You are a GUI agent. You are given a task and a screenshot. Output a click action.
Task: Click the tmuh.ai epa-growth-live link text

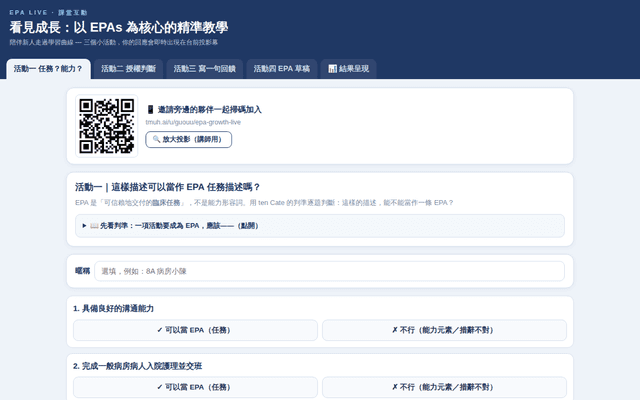point(193,122)
